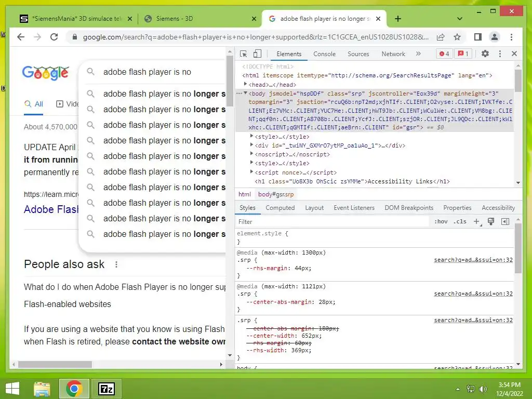Open the tab search chevron
Viewport: 532px width, 399px height.
[460, 19]
